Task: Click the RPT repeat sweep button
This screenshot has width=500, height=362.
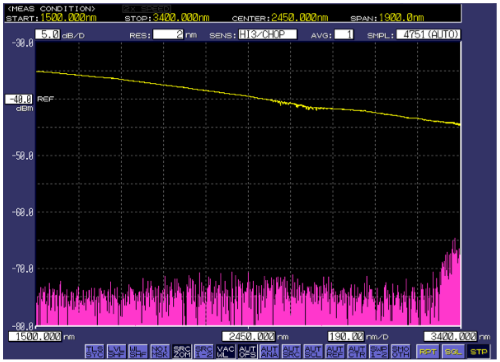Action: point(428,352)
